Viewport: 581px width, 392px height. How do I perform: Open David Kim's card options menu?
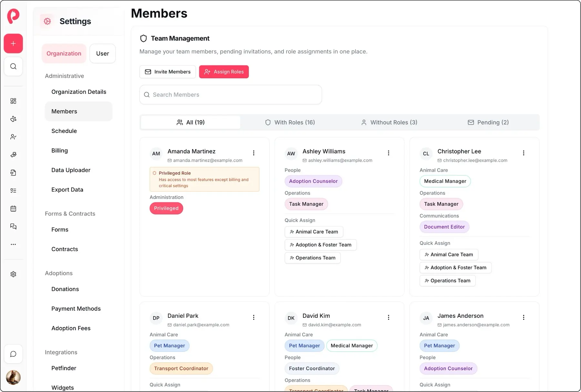(388, 317)
